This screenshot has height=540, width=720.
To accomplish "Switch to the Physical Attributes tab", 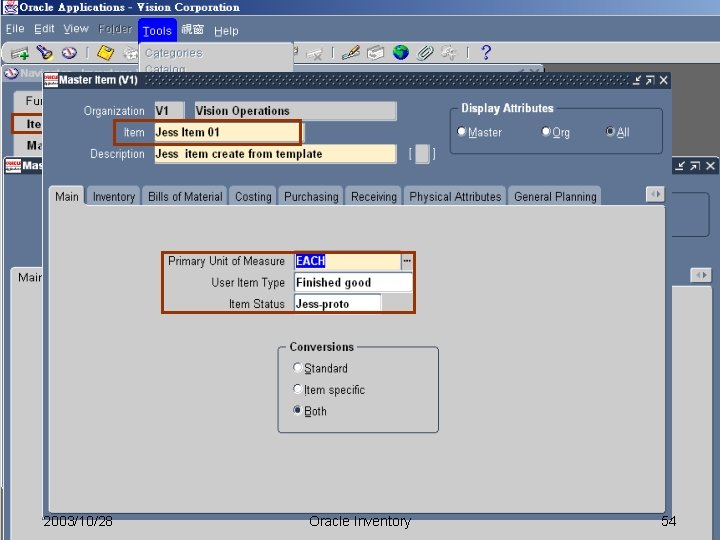I will click(455, 197).
